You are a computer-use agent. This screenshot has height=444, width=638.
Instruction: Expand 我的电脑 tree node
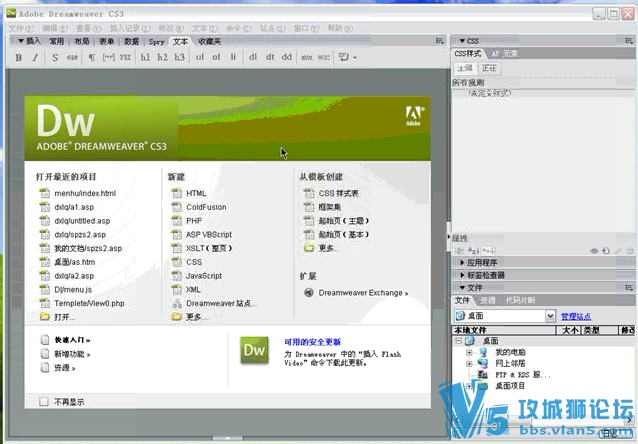pos(469,352)
